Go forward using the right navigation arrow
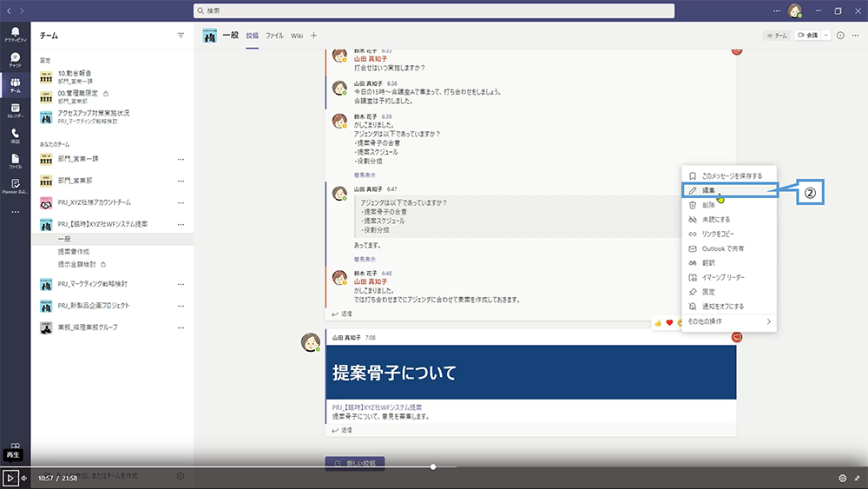 coord(23,10)
